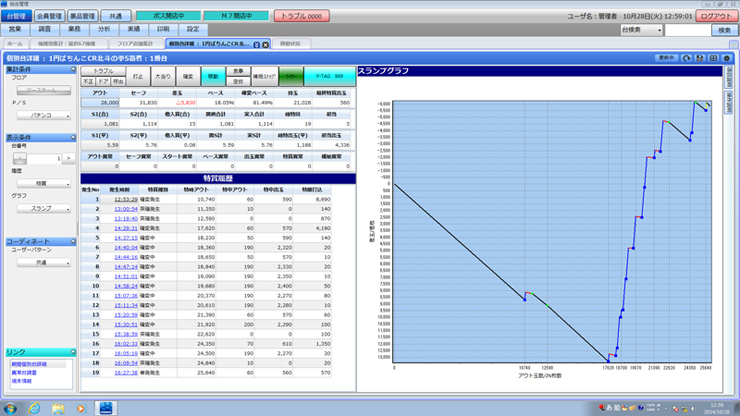Click the M7開店中 status button
The height and width of the screenshot is (416, 740).
(x=236, y=16)
